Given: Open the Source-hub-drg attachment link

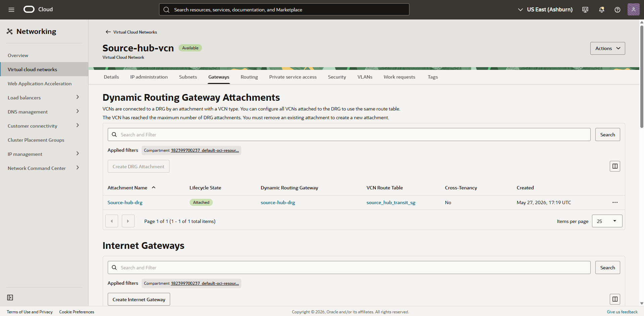Looking at the screenshot, I should pos(125,202).
